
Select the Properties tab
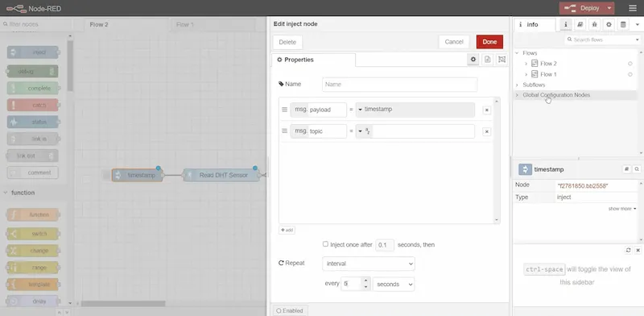point(313,60)
